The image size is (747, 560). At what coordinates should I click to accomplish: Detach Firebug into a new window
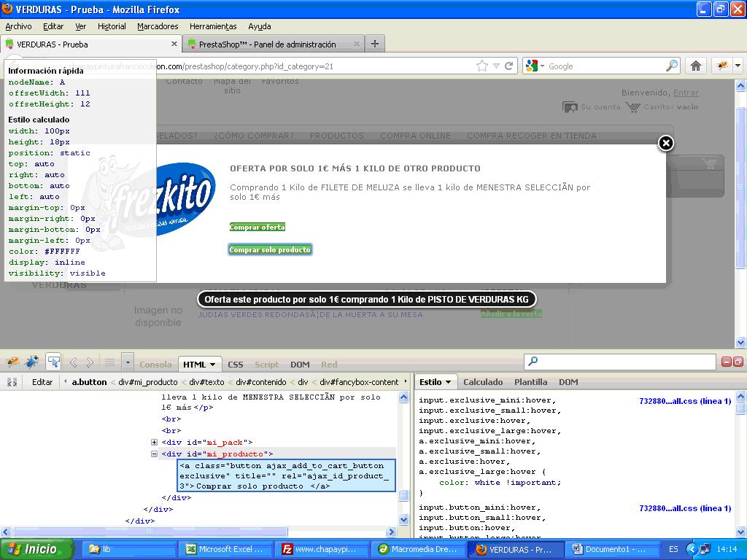pos(738,362)
